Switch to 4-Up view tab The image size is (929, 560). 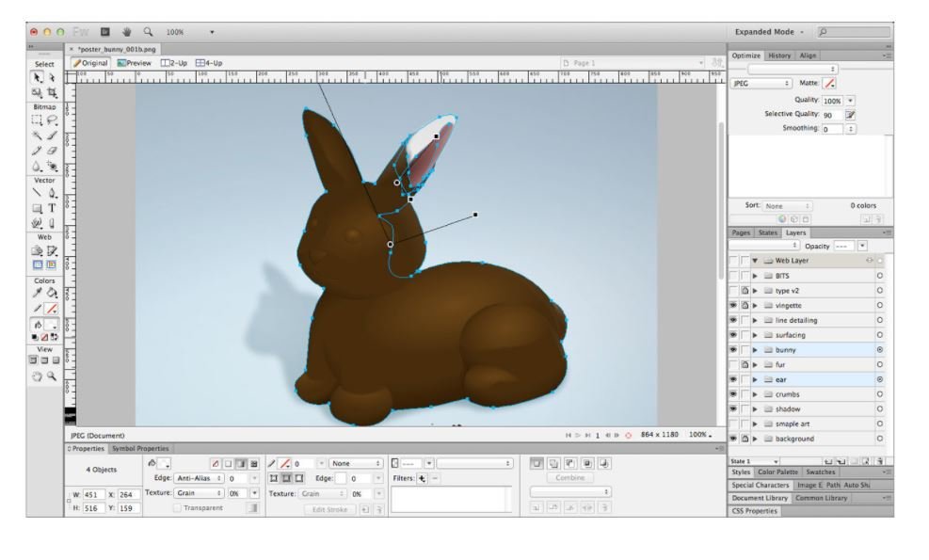coord(209,63)
